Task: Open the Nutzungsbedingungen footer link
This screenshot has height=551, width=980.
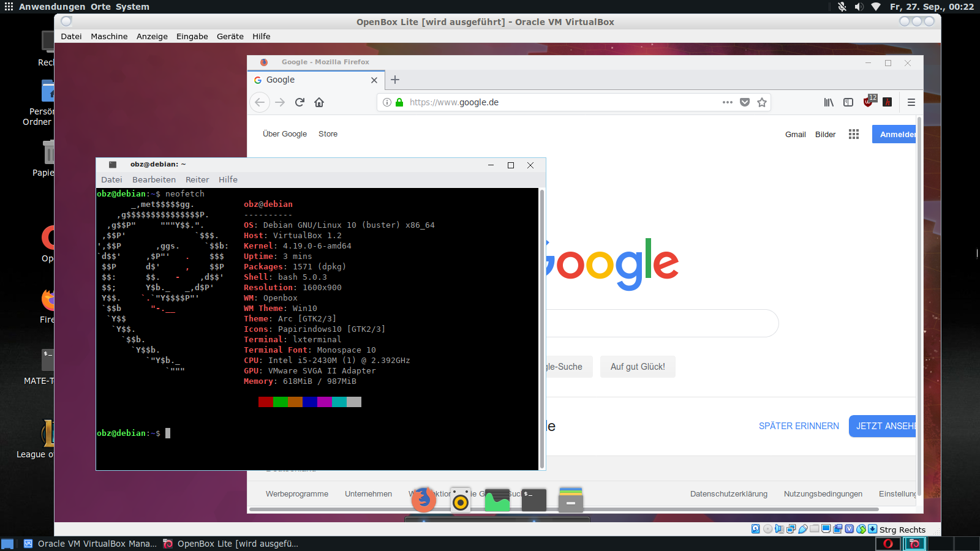Action: tap(823, 494)
